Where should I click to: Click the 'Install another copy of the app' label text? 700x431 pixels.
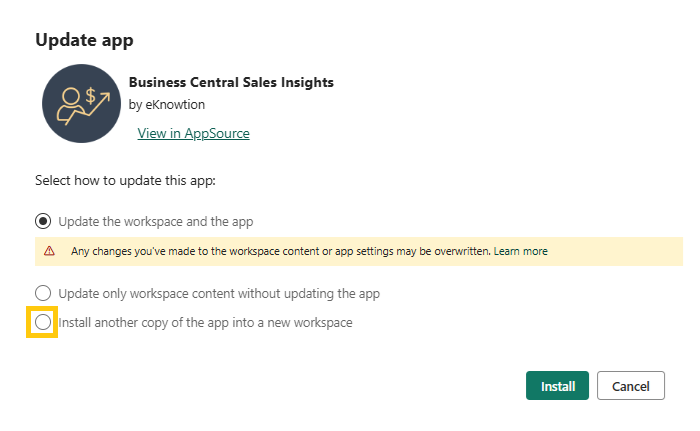click(205, 323)
